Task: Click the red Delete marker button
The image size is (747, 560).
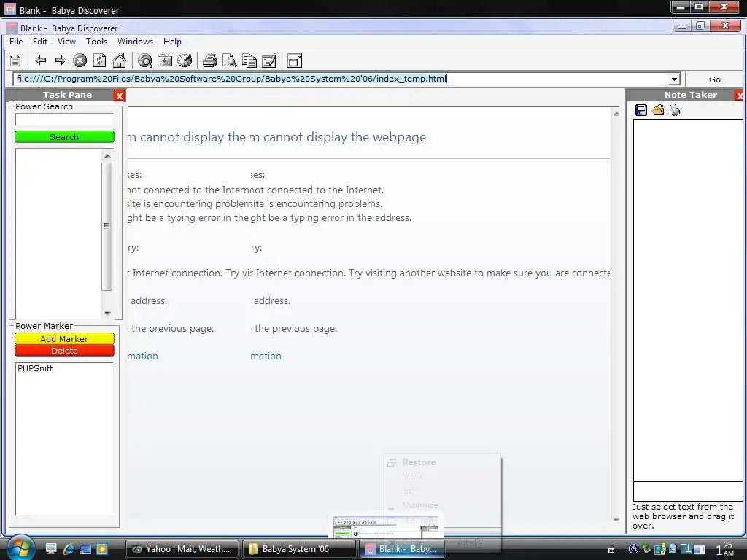Action: [64, 351]
